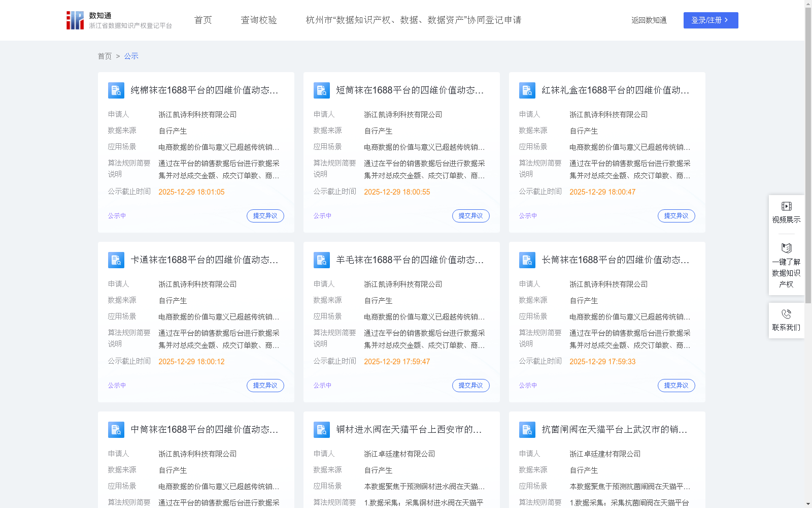Select 首页 in the top navigation

[x=202, y=20]
